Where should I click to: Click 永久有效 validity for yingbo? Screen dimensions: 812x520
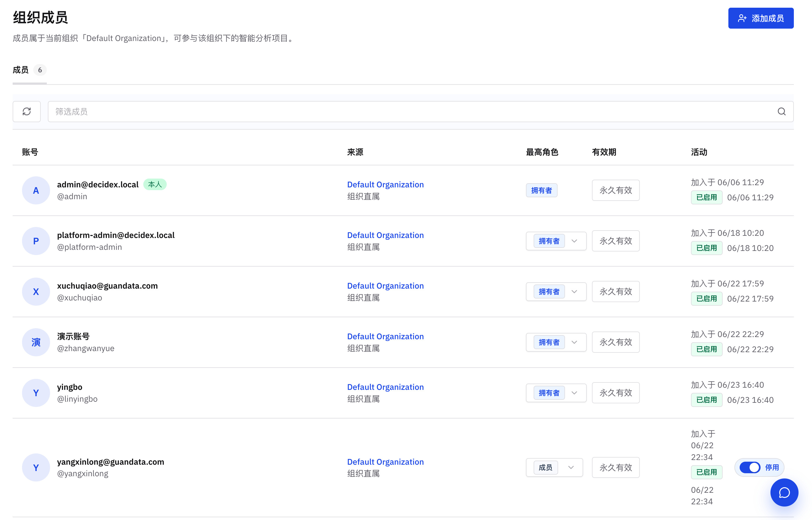(x=616, y=393)
